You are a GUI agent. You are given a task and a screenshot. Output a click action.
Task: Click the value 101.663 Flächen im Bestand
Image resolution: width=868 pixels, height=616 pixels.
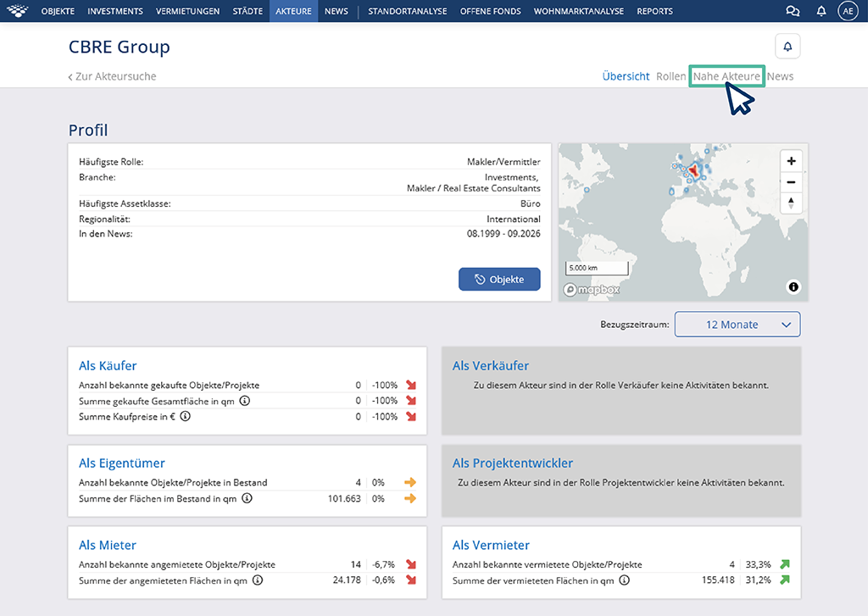(344, 498)
